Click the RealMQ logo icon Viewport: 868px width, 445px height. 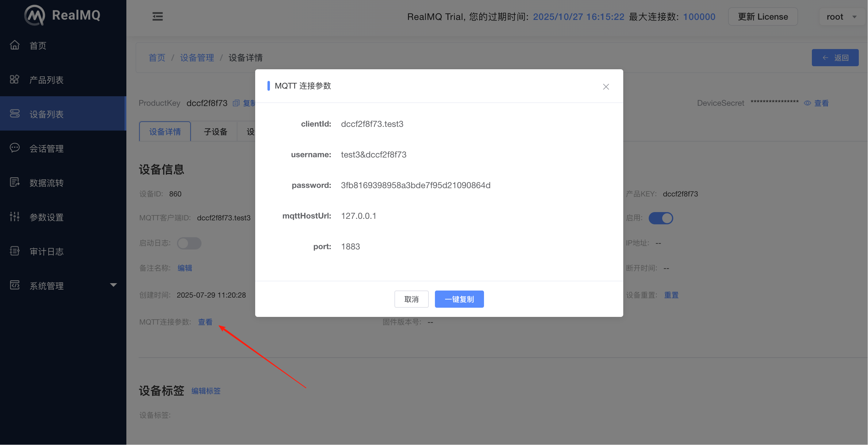point(35,15)
